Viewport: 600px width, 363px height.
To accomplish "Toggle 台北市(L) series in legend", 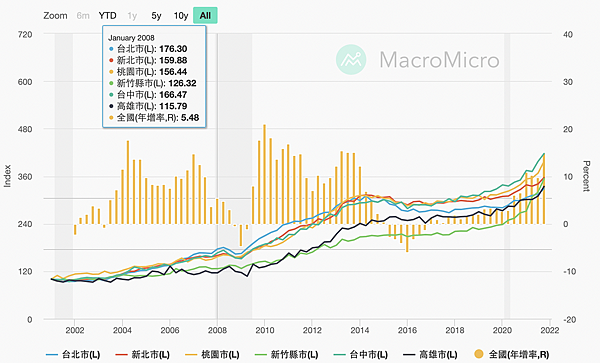I will point(73,355).
